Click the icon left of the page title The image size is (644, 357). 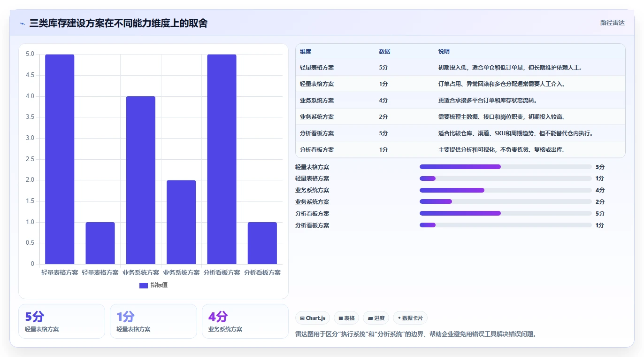pos(22,23)
